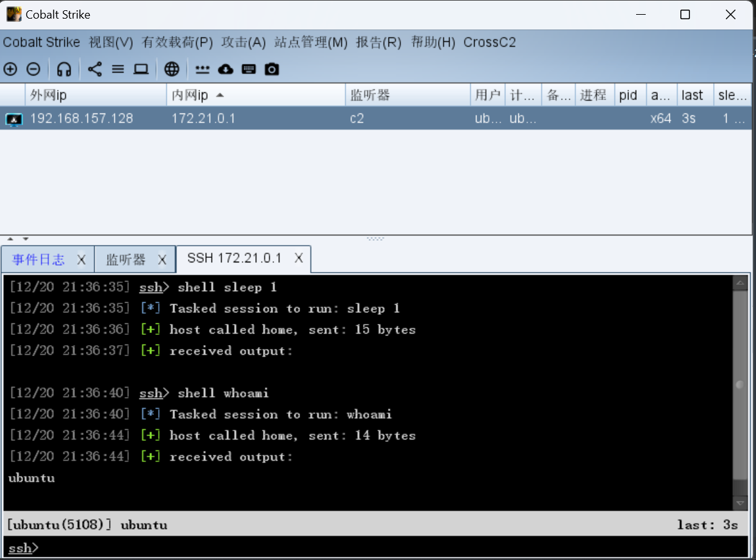Open the web log globe icon
Image resolution: width=756 pixels, height=560 pixels.
tap(171, 69)
